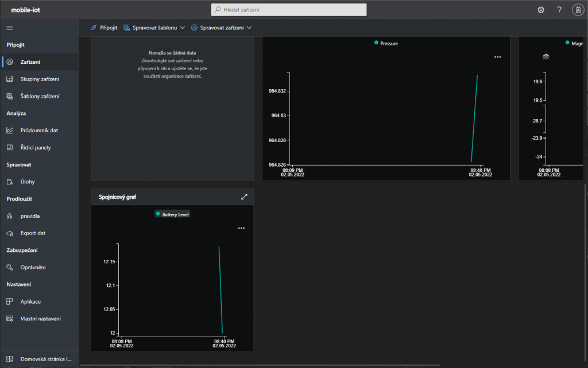Open the Pressure chart ellipsis menu
588x368 pixels.
point(497,57)
